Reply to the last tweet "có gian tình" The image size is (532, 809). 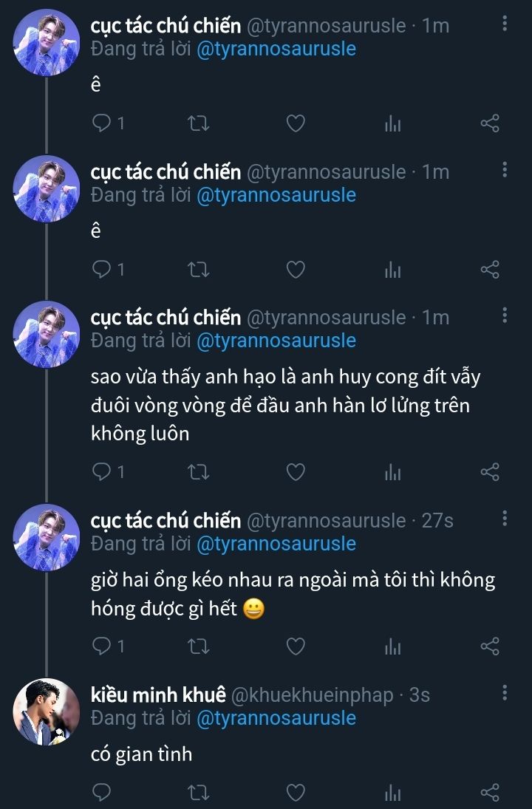[x=101, y=793]
